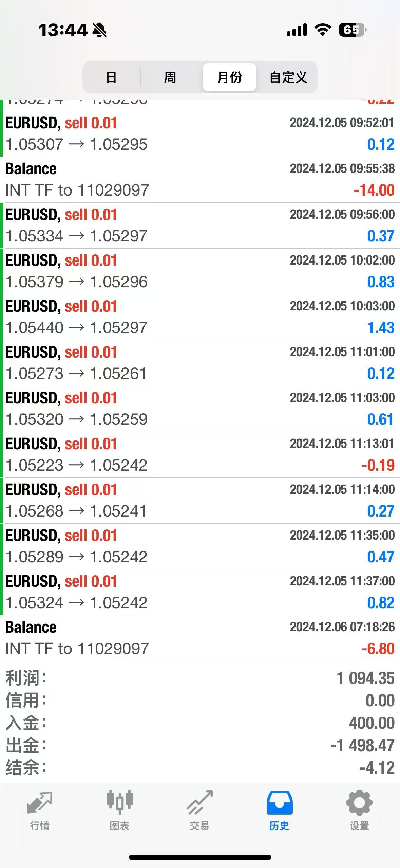Open the Settings (设置) gear icon
400x868 pixels.
click(359, 803)
